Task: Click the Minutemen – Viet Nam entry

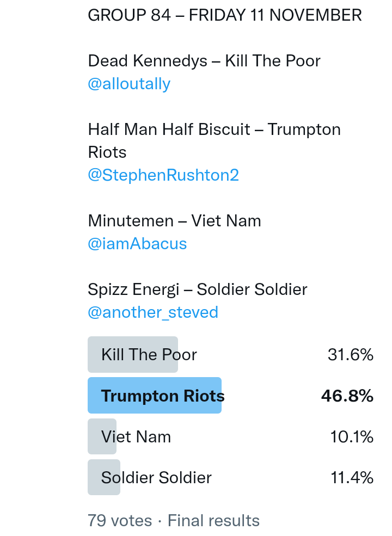Action: click(x=174, y=221)
